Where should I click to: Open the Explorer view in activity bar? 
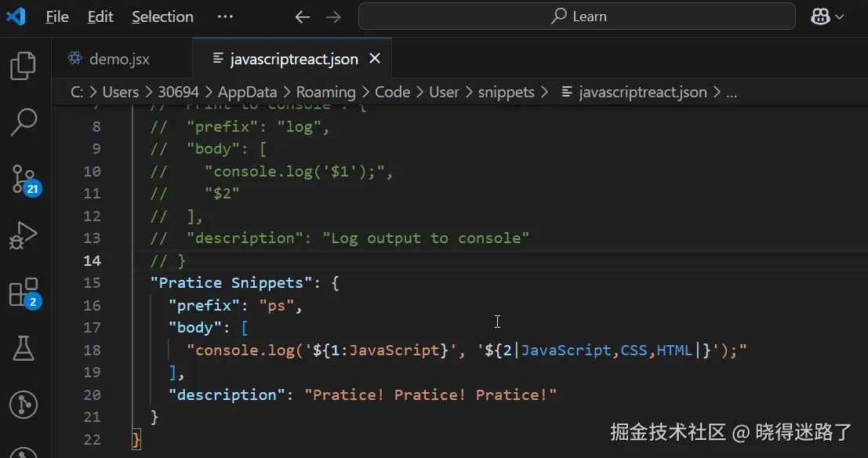pos(24,66)
